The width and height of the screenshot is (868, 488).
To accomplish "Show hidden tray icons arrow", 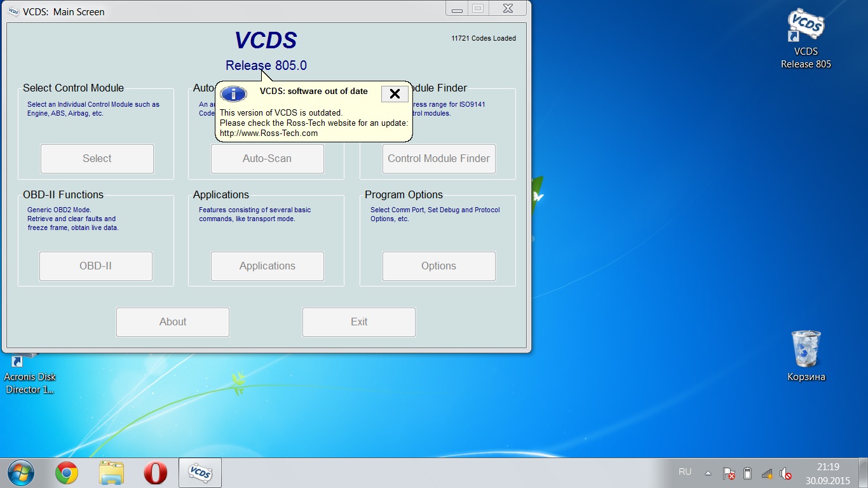I will [x=708, y=473].
